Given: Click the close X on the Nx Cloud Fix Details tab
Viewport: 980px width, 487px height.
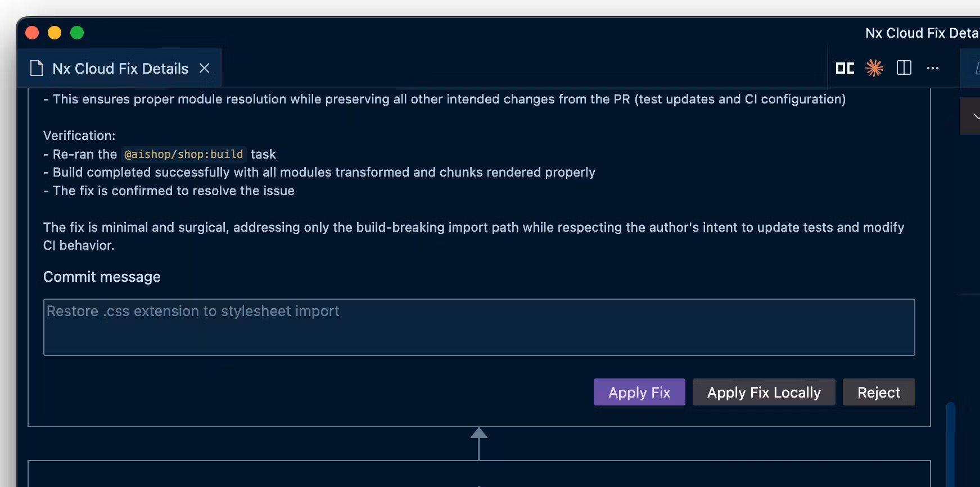Looking at the screenshot, I should click(x=205, y=67).
